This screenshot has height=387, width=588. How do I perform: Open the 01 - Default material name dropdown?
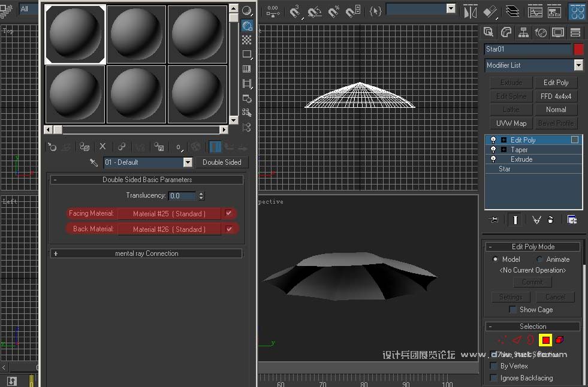(188, 162)
